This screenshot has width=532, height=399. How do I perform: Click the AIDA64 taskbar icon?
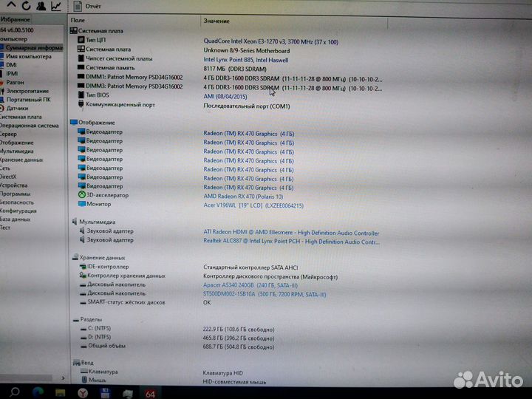coord(150,394)
